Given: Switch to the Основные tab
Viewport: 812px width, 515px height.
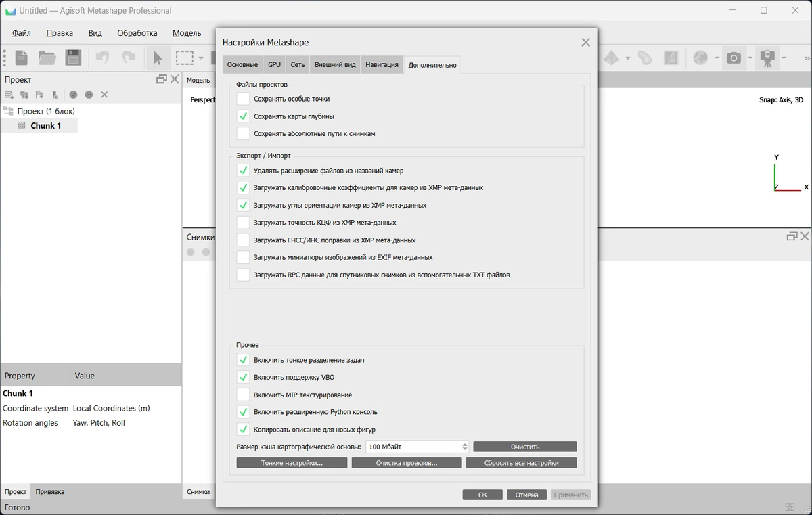Looking at the screenshot, I should point(242,65).
